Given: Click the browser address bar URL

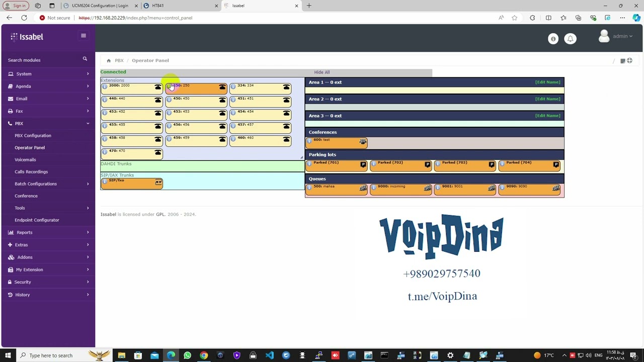Looking at the screenshot, I should pyautogui.click(x=135, y=18).
